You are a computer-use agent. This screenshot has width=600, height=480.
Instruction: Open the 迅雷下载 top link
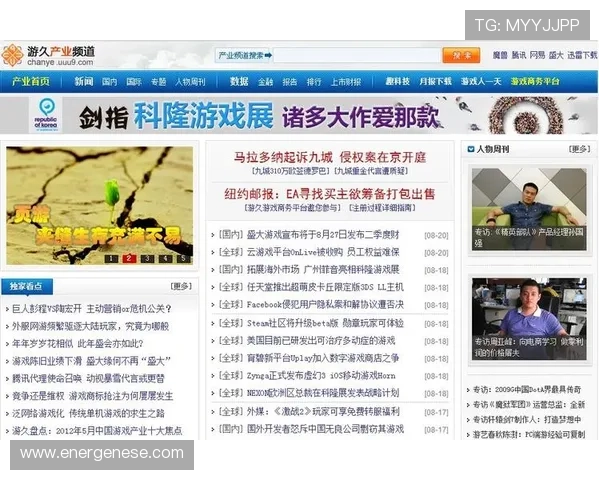tap(582, 56)
